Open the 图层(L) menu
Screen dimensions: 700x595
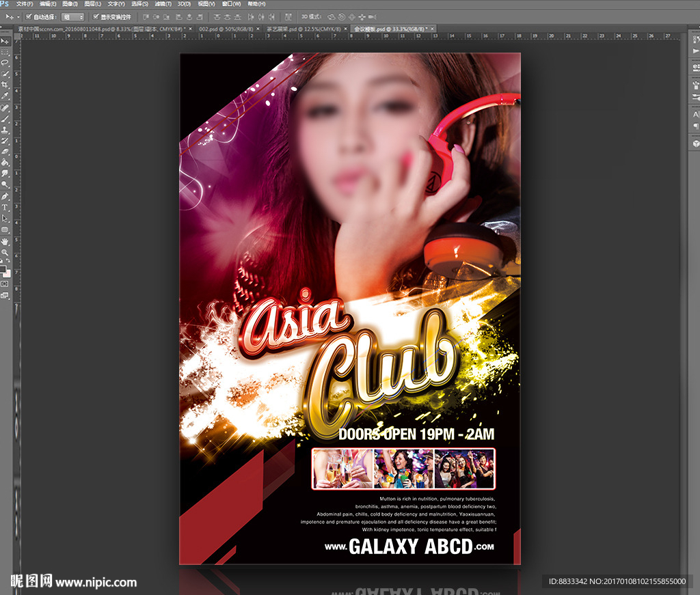click(92, 3)
